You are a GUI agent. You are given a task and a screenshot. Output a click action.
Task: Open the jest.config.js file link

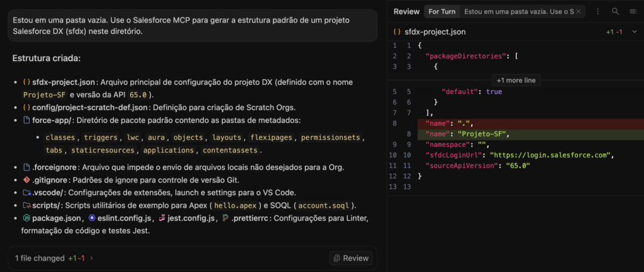click(x=191, y=218)
